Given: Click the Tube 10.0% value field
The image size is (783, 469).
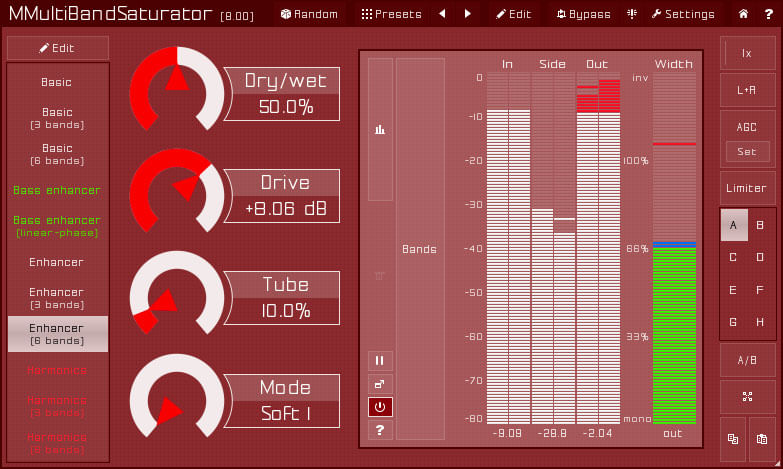Looking at the screenshot, I should (x=286, y=311).
